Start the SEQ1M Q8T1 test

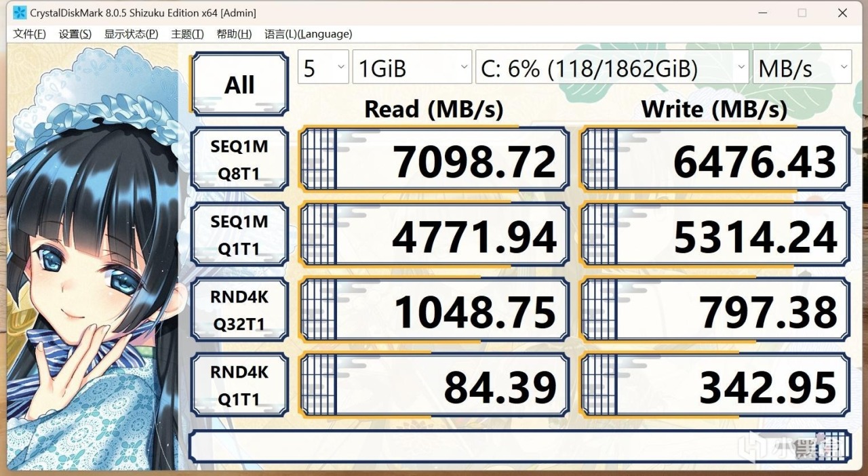coord(240,160)
